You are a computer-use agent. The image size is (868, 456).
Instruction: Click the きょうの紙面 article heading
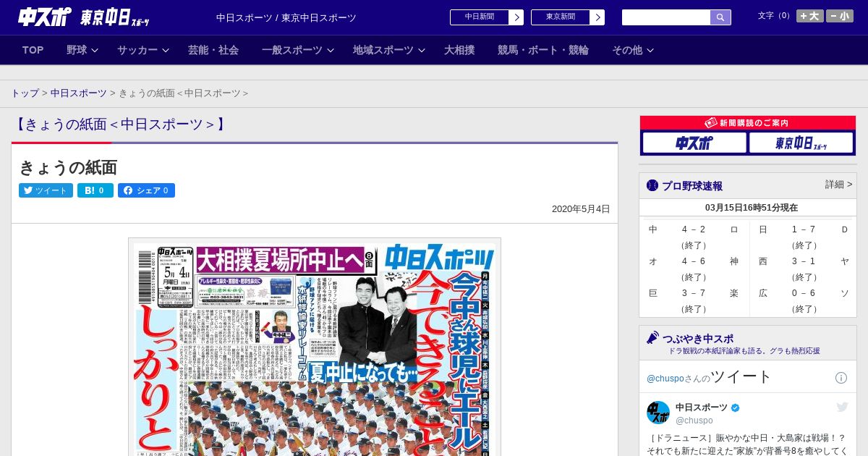pos(68,167)
